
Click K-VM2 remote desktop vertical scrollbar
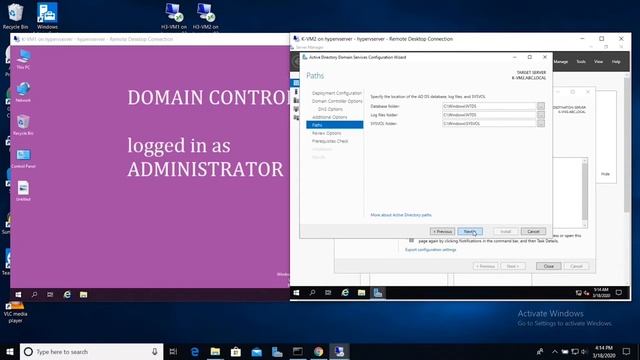point(627,180)
